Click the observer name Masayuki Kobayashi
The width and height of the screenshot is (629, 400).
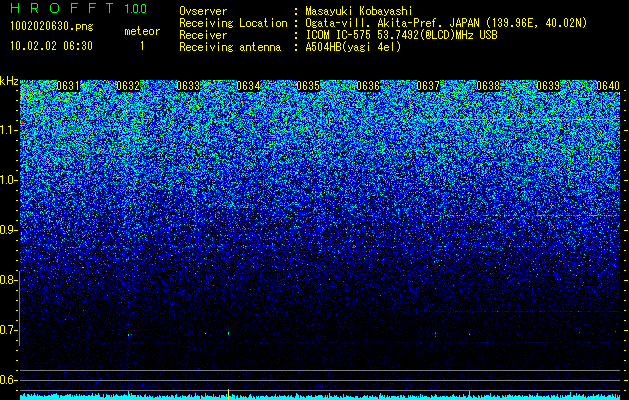point(359,11)
